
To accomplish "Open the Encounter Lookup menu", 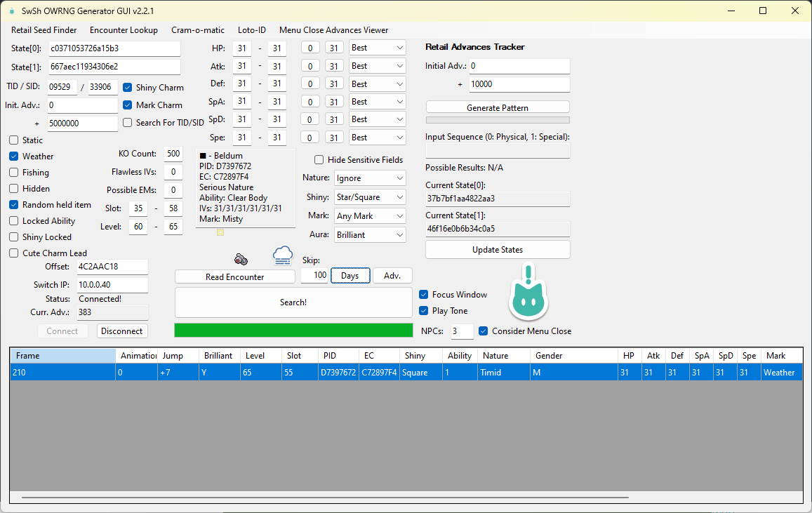I will pos(124,30).
